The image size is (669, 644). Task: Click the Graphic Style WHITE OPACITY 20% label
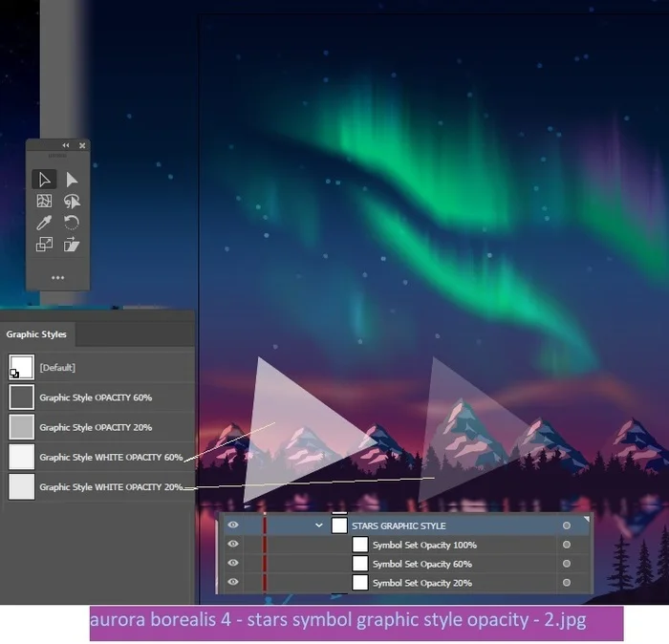coord(112,487)
